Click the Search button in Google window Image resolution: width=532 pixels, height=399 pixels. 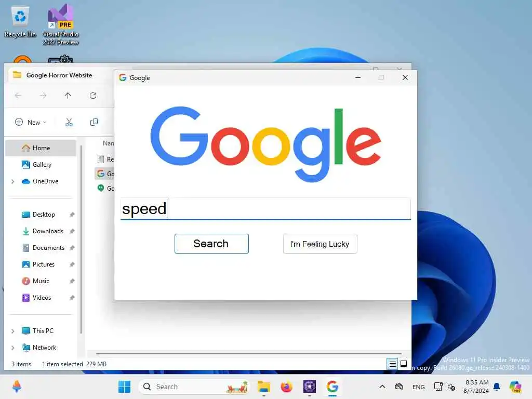click(211, 244)
